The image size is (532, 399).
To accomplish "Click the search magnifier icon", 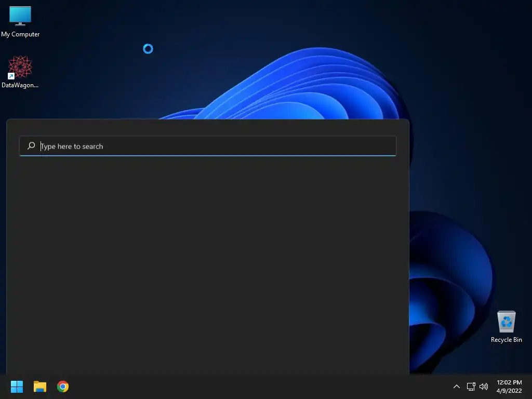I will click(x=31, y=146).
